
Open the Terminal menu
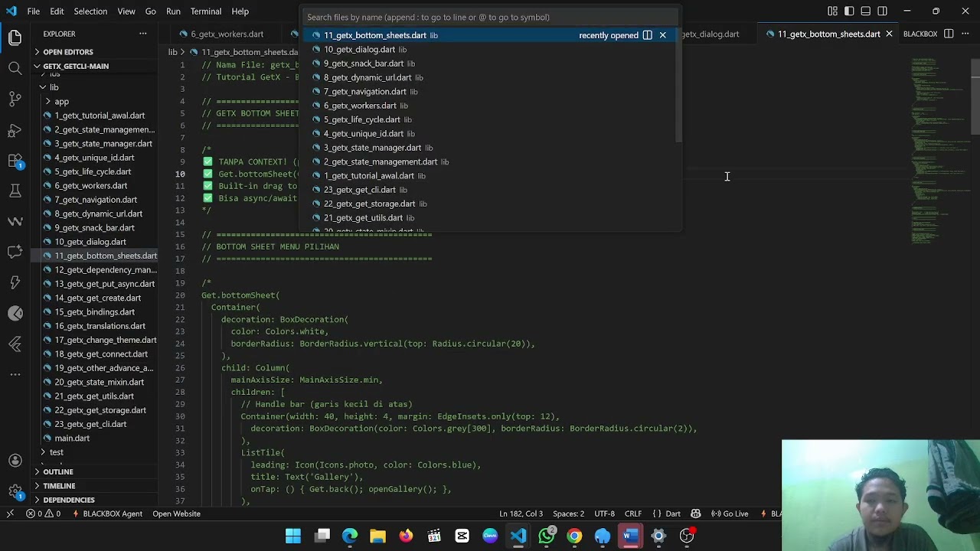click(205, 11)
